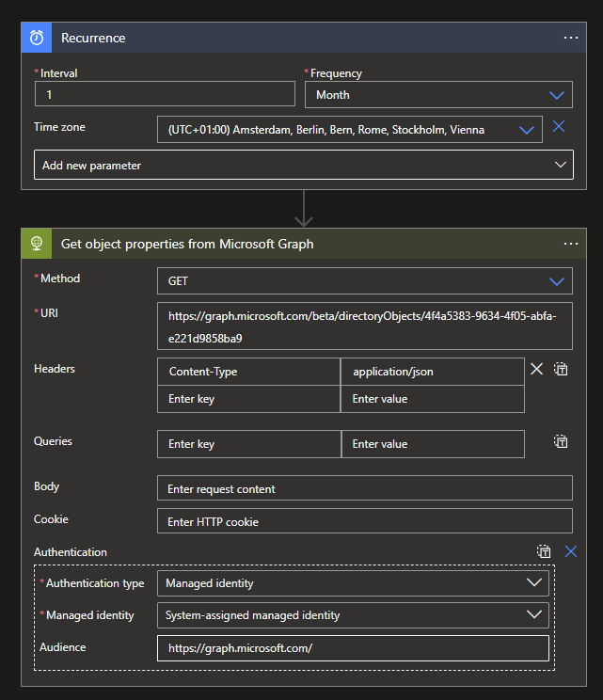Click the Microsoft Graph action lightbulb icon

click(x=37, y=244)
